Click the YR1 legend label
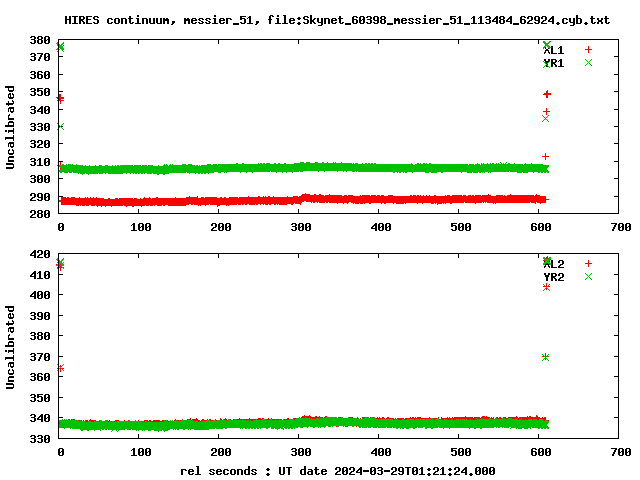The height and width of the screenshot is (480, 640). [554, 63]
